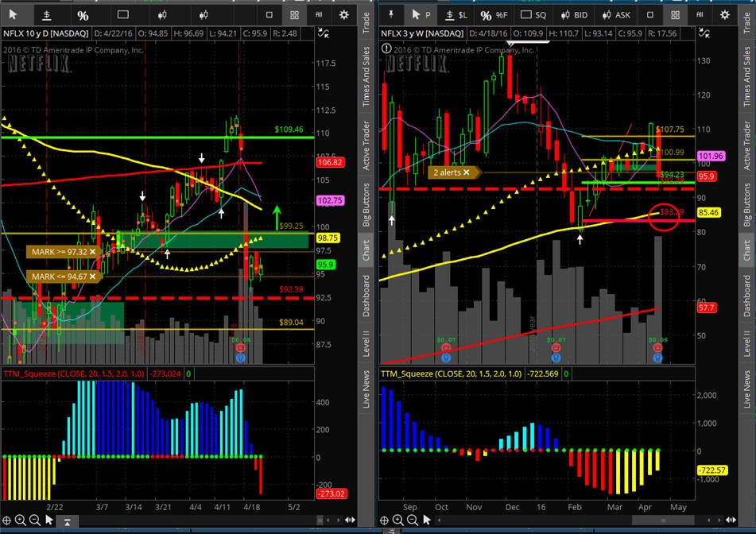Switch left chart to grid layout
Image resolution: width=756 pixels, height=534 pixels.
pyautogui.click(x=294, y=15)
